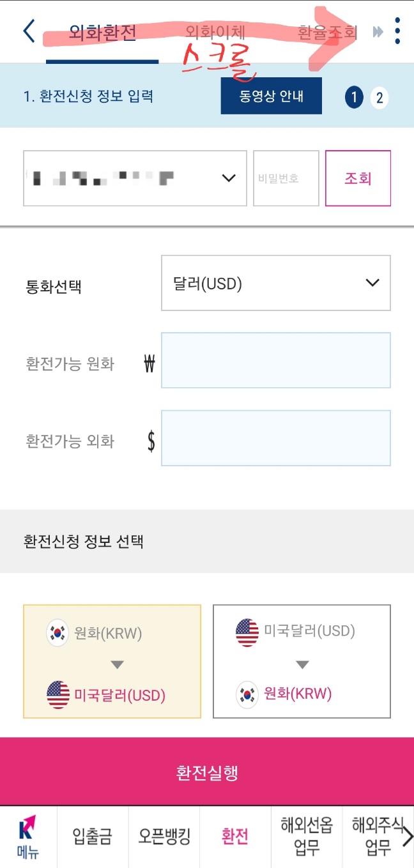Viewport: 414px width, 868px height.
Task: Select the 미국달러(USD) to 원화(KRW) exchange option
Action: point(301,661)
